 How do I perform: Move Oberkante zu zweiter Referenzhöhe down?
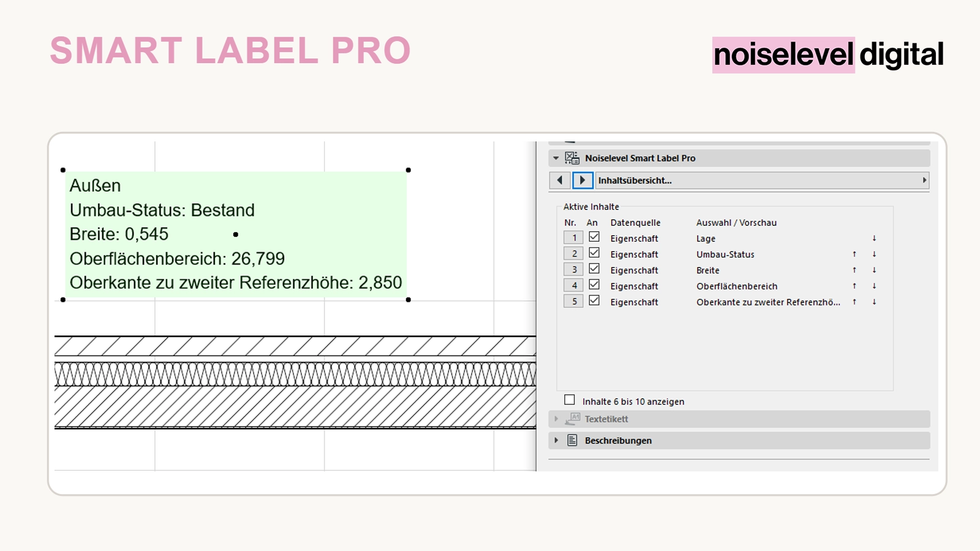tap(874, 302)
